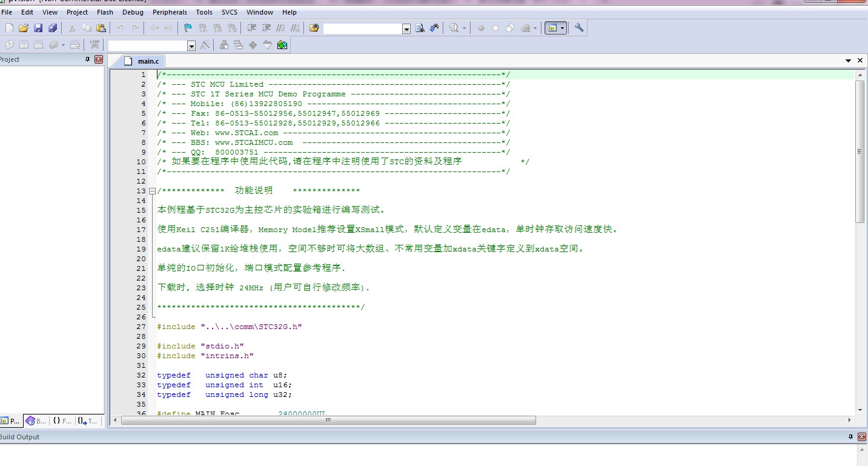This screenshot has height=466, width=868.
Task: Open File Extensions and Environment icon
Action: [x=224, y=45]
